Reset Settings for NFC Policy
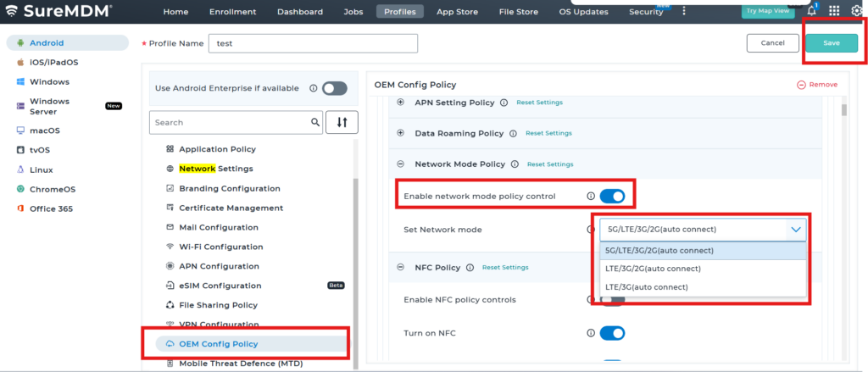This screenshot has height=372, width=868. coord(505,268)
